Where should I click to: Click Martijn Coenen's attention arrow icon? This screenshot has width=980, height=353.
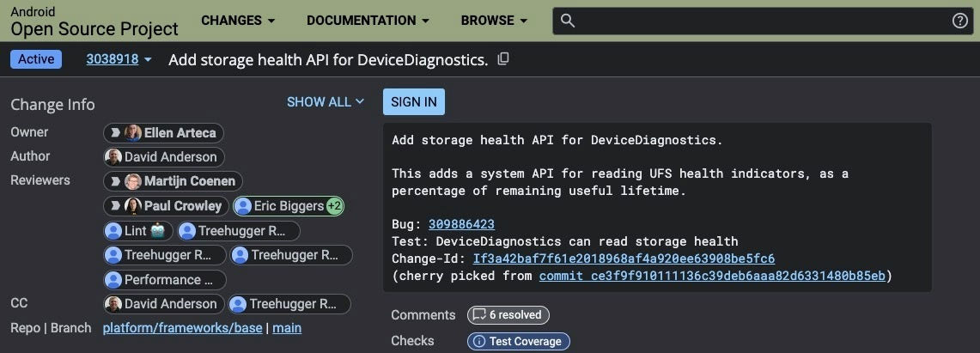pyautogui.click(x=114, y=181)
